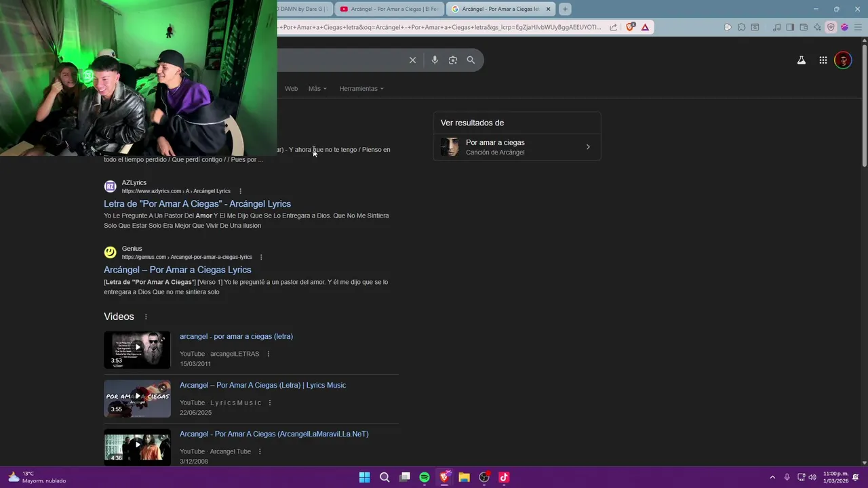868x488 pixels.
Task: Click the browser address bar URL
Action: pyautogui.click(x=441, y=27)
